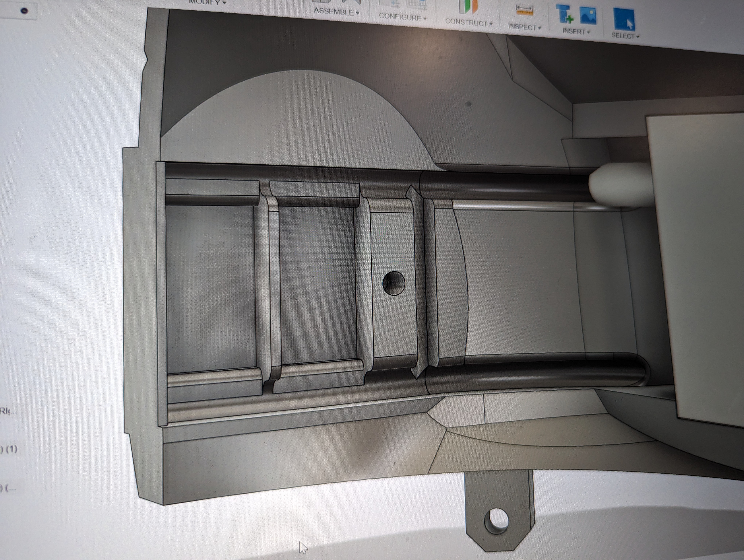Click the configuration table icon above CONFIGURE
The image size is (744, 560).
pos(416,4)
